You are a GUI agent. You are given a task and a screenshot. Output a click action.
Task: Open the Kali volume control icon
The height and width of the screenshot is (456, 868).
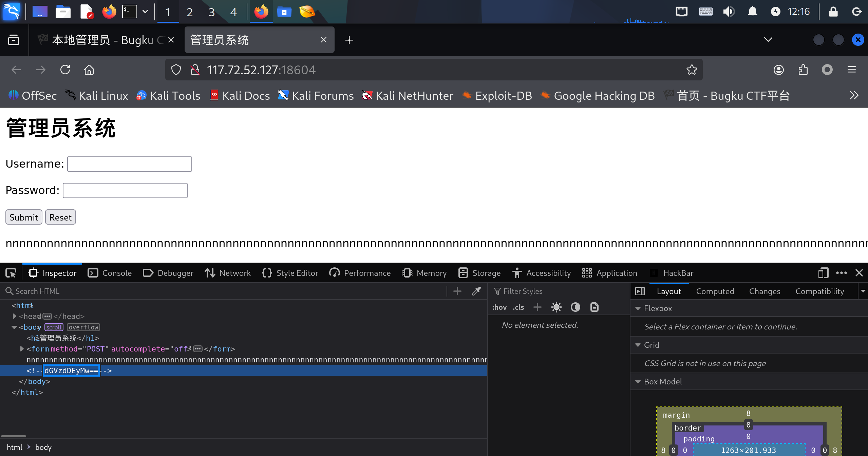tap(728, 12)
